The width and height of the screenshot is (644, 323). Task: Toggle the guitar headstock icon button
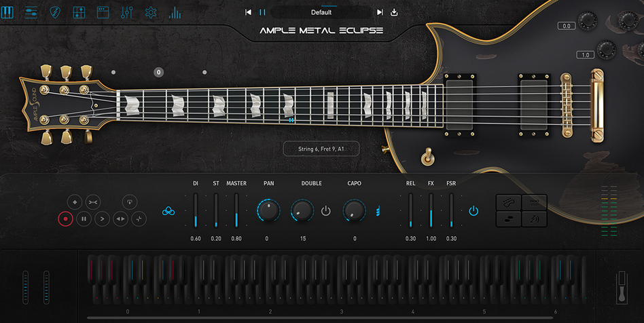(509, 203)
